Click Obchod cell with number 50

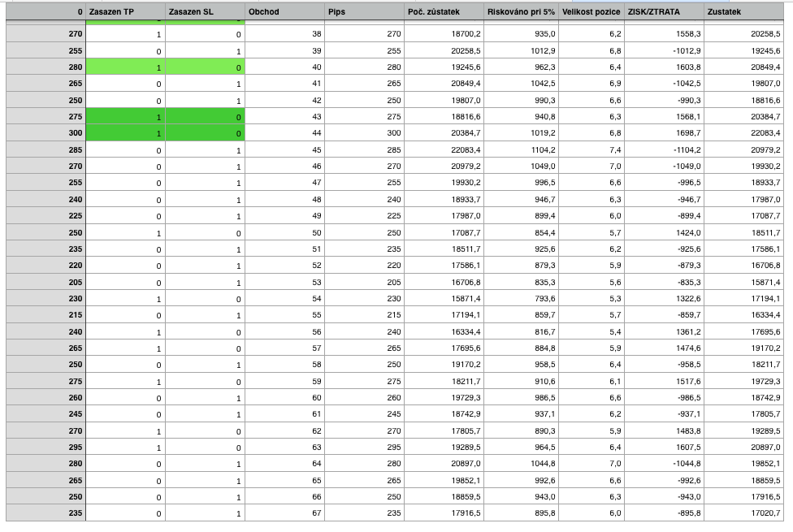(284, 232)
